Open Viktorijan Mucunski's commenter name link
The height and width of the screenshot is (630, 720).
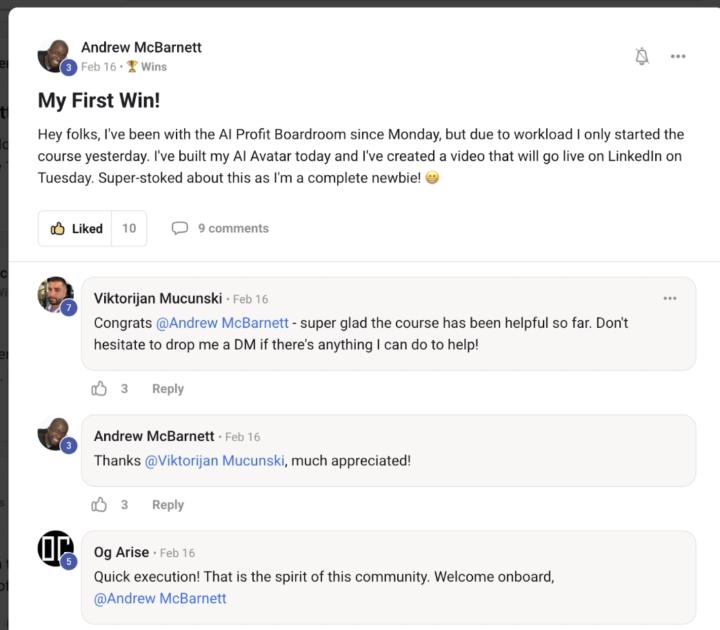pyautogui.click(x=158, y=298)
